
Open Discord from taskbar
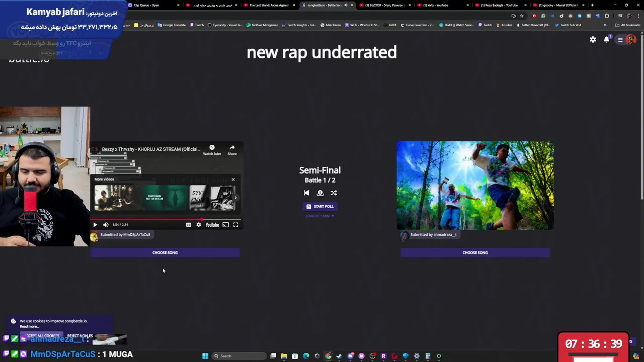coord(350,356)
